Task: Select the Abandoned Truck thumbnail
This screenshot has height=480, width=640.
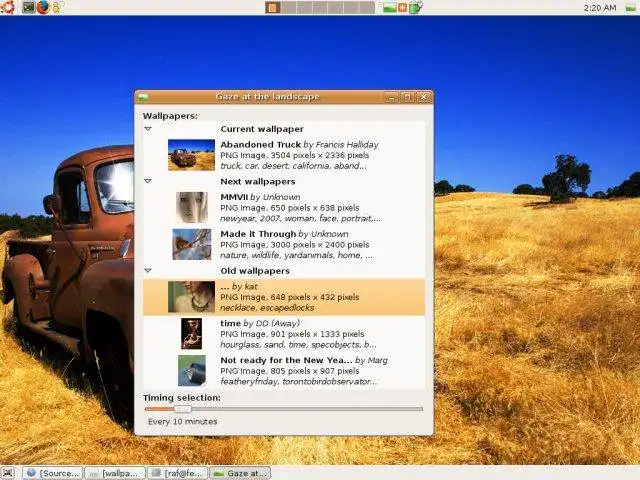Action: coord(191,155)
